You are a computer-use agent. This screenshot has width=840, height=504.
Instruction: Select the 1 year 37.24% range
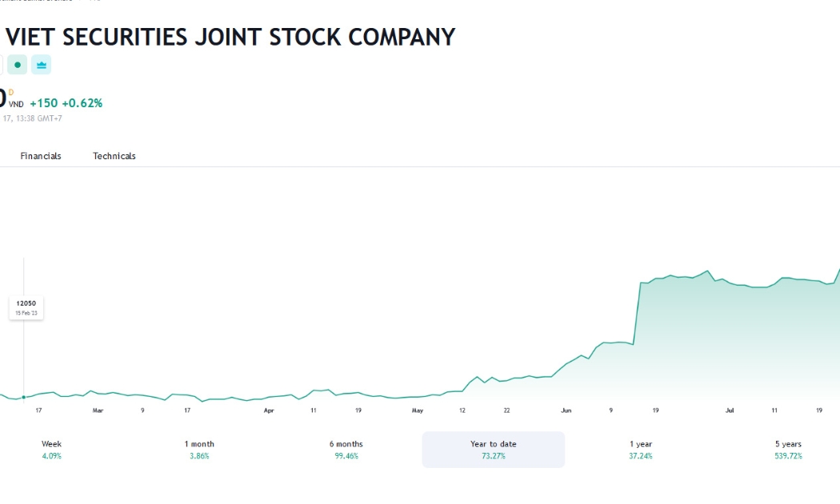click(641, 450)
